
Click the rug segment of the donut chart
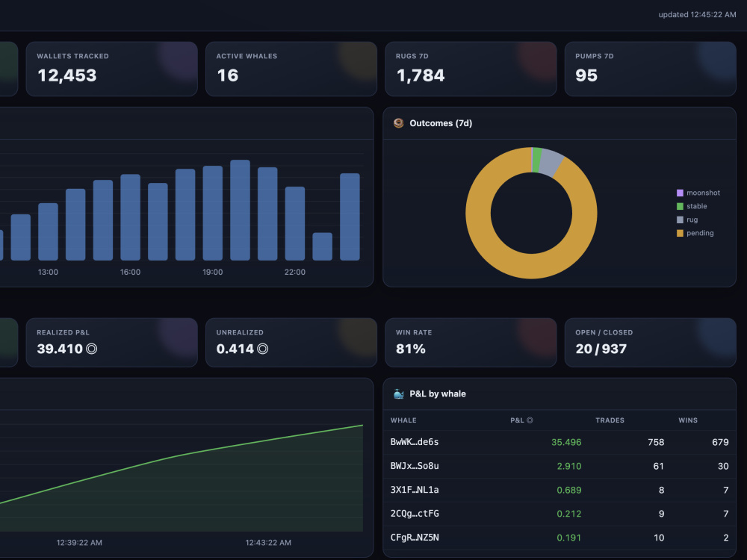coord(551,162)
